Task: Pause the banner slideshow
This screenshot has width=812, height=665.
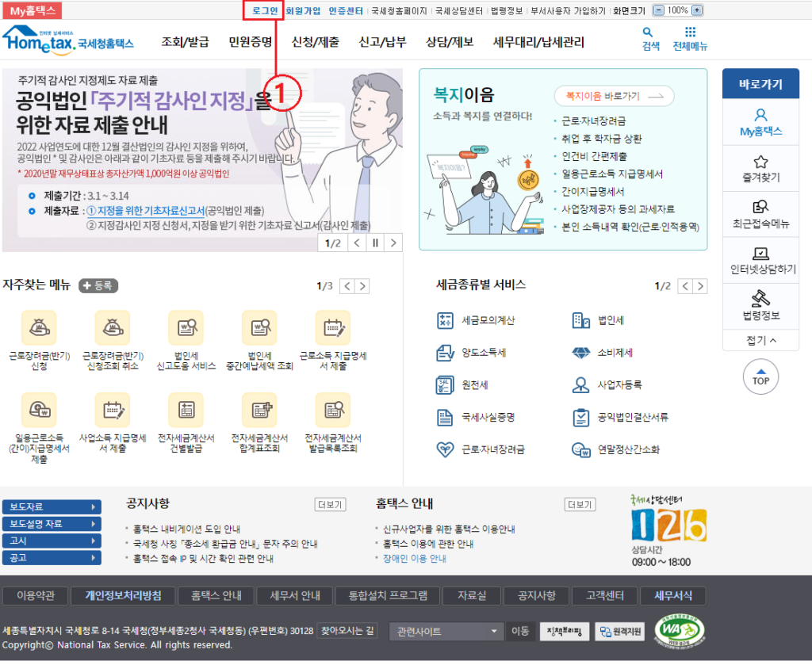Action: 375,243
